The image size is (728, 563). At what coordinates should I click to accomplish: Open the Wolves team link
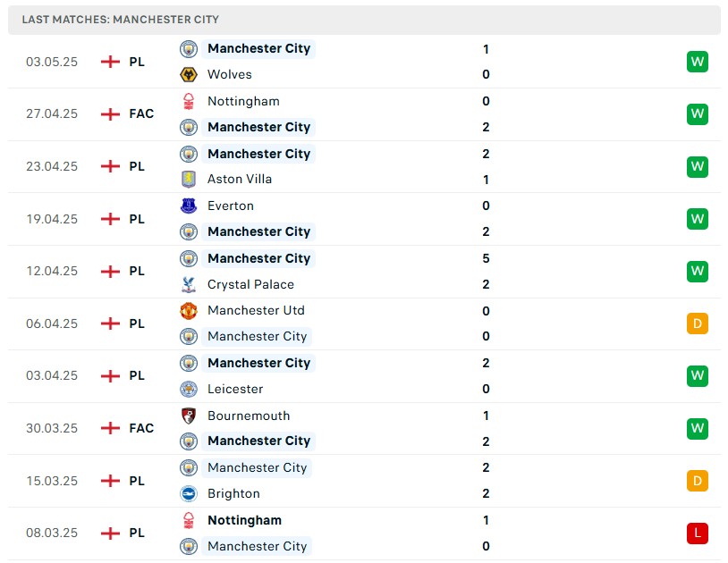230,74
